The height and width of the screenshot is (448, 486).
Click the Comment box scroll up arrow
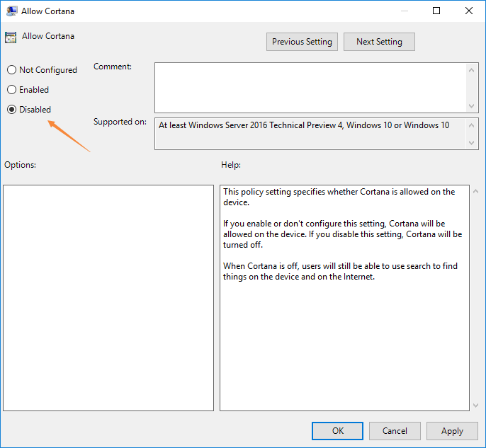click(471, 70)
